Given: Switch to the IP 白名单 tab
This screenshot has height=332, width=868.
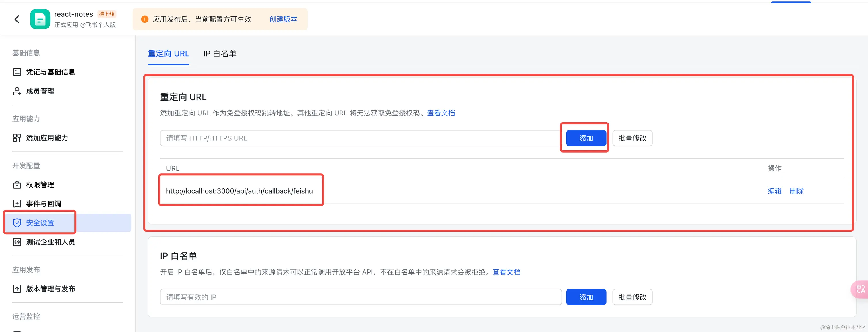Looking at the screenshot, I should (220, 54).
